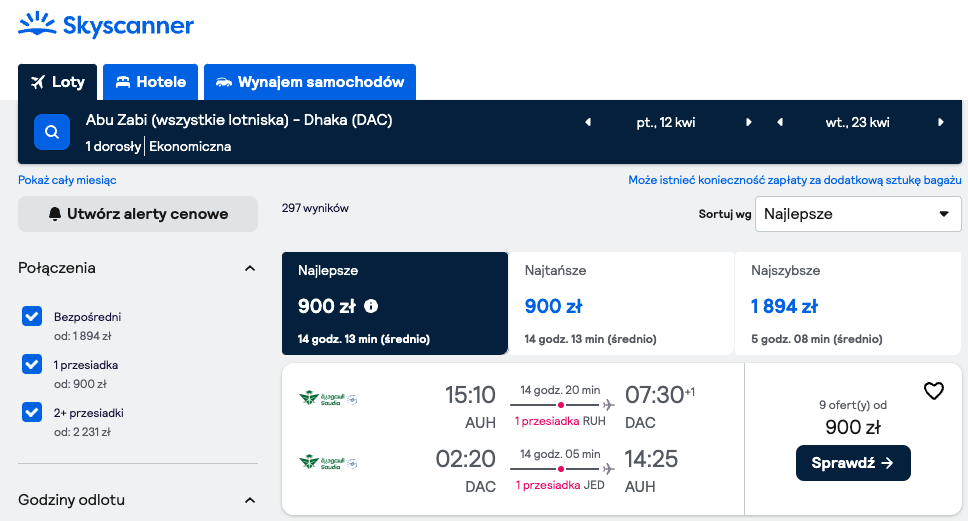Click the Skyscanner logo
This screenshot has width=968, height=521.
click(106, 25)
